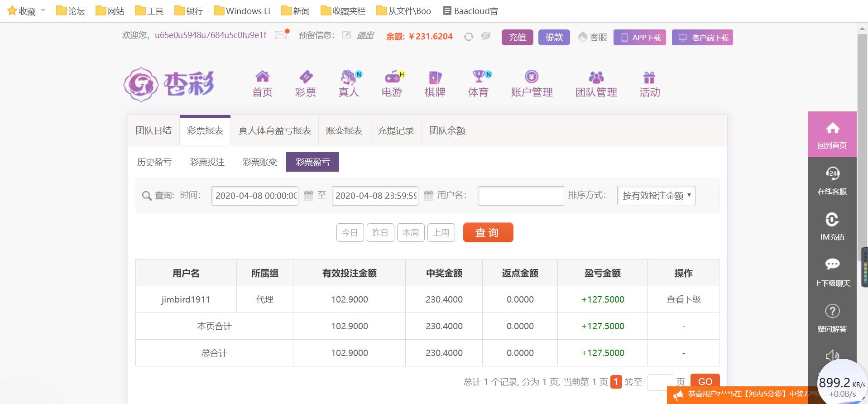The height and width of the screenshot is (404, 868).
Task: Open the 体育 trophy icon
Action: (480, 76)
